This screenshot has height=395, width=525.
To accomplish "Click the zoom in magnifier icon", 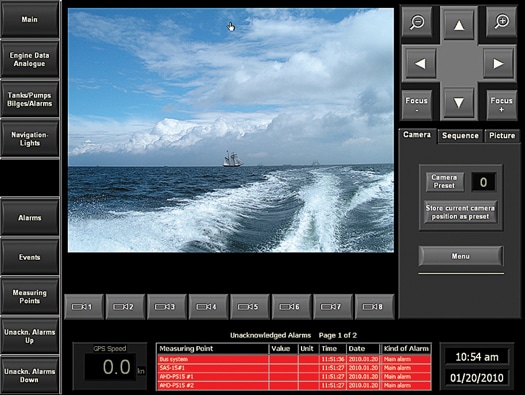I will pos(502,22).
